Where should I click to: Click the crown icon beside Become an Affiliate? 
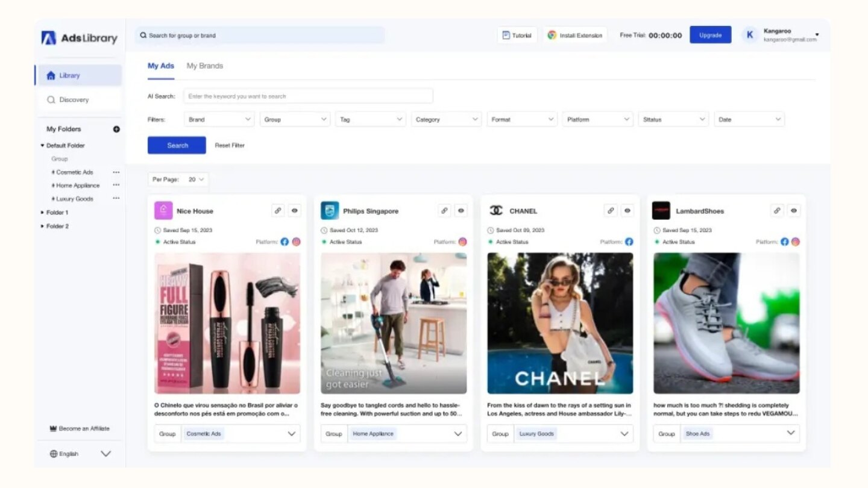(53, 428)
